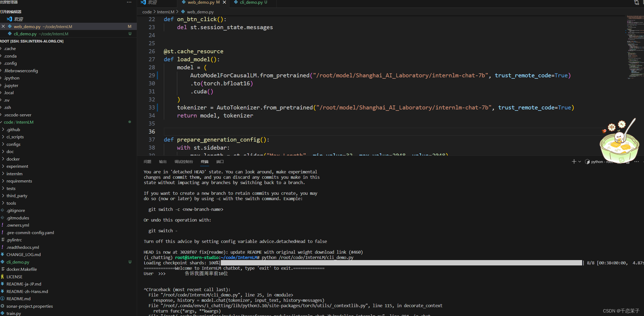Switch to the cli_demo.py editor tab
The height and width of the screenshot is (316, 644).
(251, 2)
